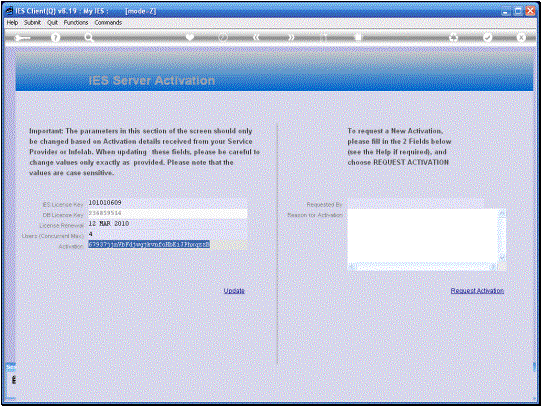
Task: Click the Update link
Action: point(234,290)
